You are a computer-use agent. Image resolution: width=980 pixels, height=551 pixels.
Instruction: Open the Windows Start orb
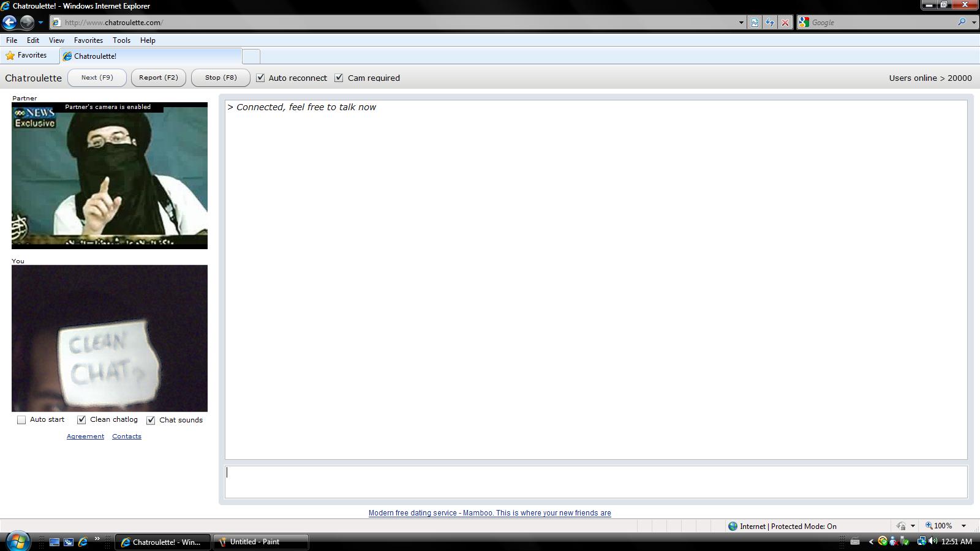[x=18, y=541]
